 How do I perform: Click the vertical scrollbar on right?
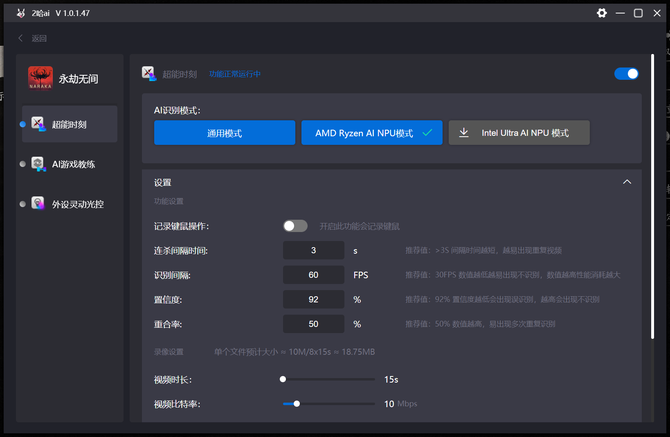(652, 197)
